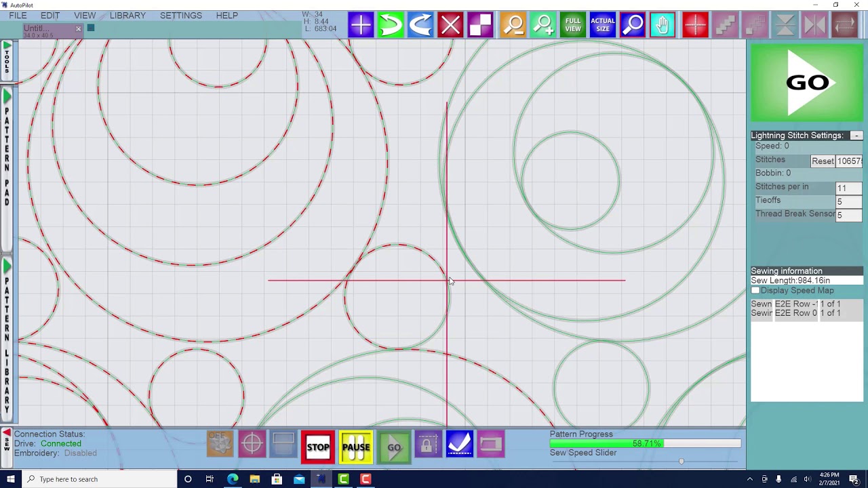
Task: Click the Sew Length 984.16in text
Action: pos(790,281)
